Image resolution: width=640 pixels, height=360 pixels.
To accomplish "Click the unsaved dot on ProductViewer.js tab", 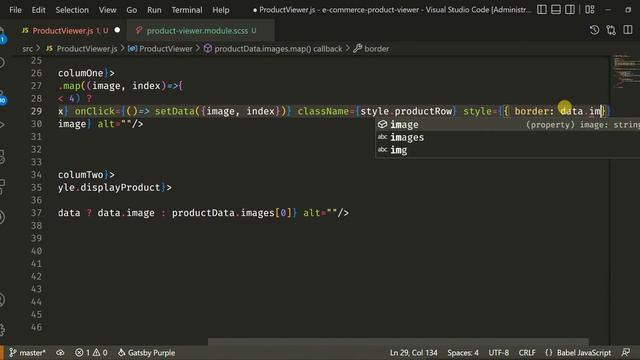I will tap(117, 30).
